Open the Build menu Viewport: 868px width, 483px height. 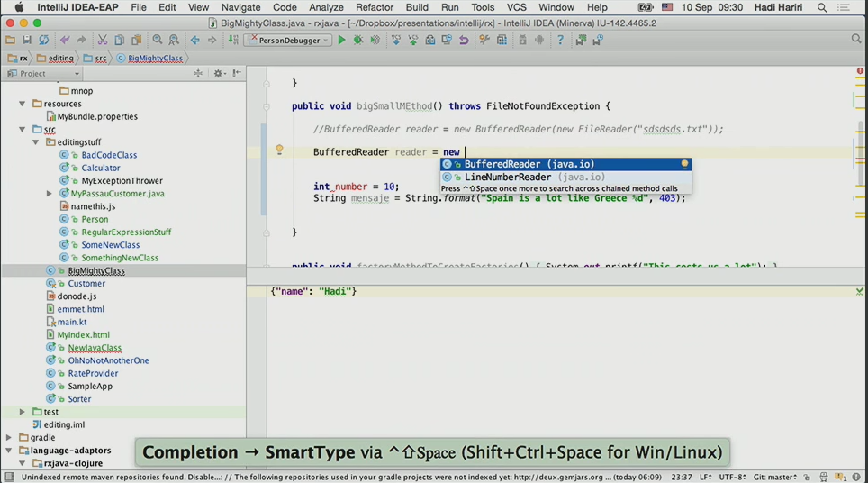[x=417, y=7]
